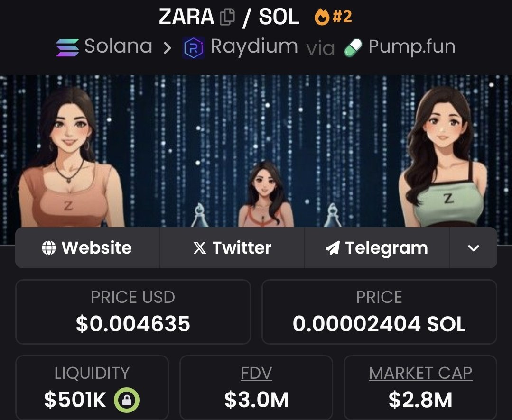Open the Telegram link button
Image resolution: width=512 pixels, height=420 pixels.
[x=377, y=248]
